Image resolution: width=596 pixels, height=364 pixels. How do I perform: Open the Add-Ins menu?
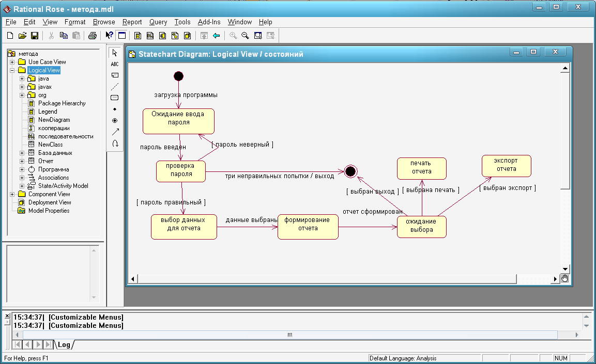coord(209,22)
